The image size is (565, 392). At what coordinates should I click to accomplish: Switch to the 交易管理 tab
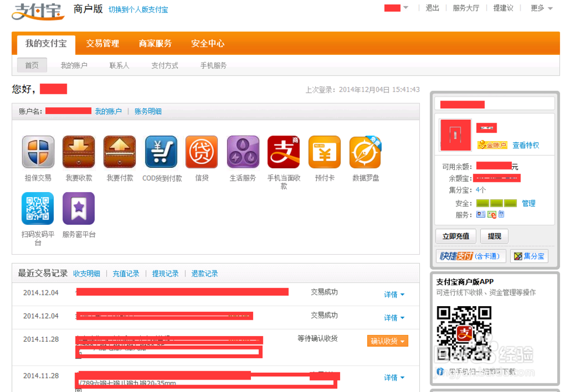click(102, 42)
